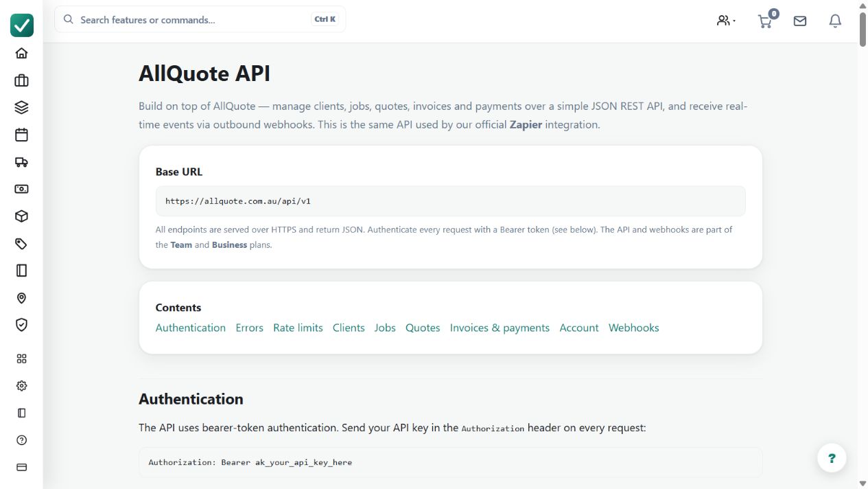The width and height of the screenshot is (868, 489).
Task: Jump to Invoices & payments section link
Action: (500, 328)
